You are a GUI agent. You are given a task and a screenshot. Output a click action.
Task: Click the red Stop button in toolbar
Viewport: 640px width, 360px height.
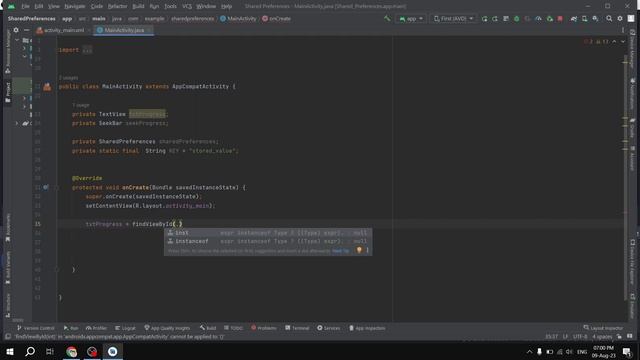click(x=560, y=19)
